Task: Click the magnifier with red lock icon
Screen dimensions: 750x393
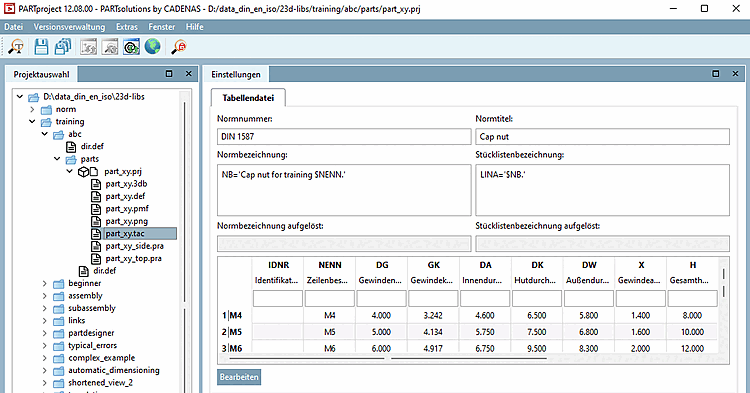Action: 179,47
